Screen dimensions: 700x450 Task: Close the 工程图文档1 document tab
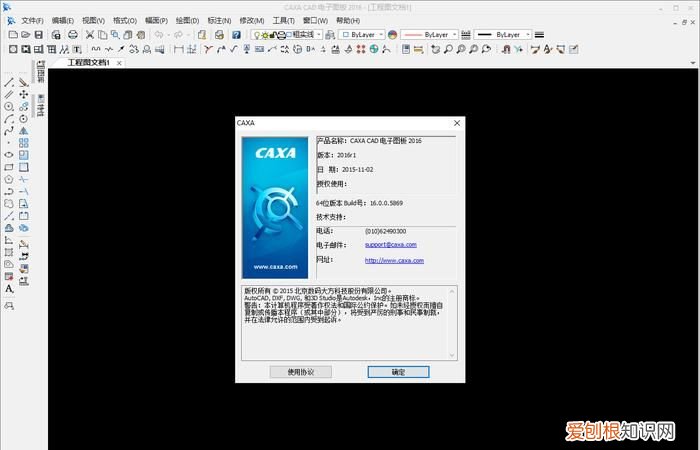click(x=119, y=63)
